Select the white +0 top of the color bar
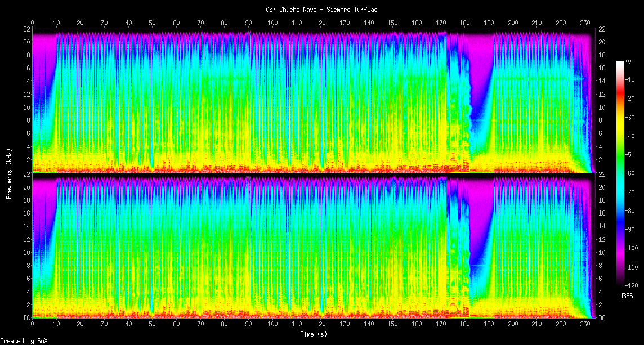 point(620,63)
